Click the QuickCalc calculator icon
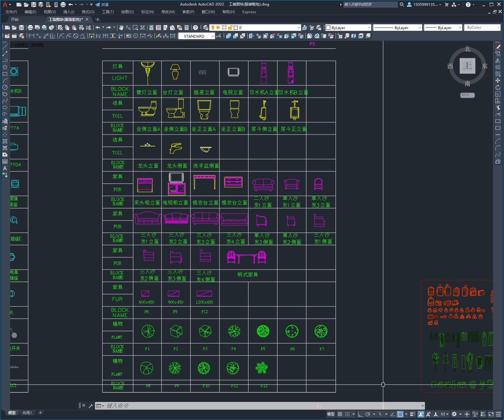 pyautogui.click(x=187, y=28)
